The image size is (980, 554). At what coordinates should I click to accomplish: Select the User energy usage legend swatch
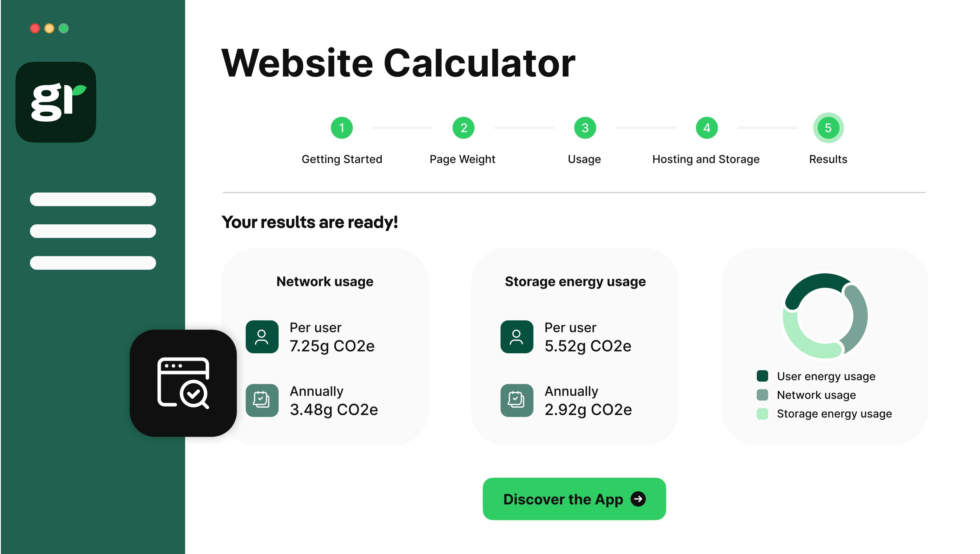[x=763, y=376]
